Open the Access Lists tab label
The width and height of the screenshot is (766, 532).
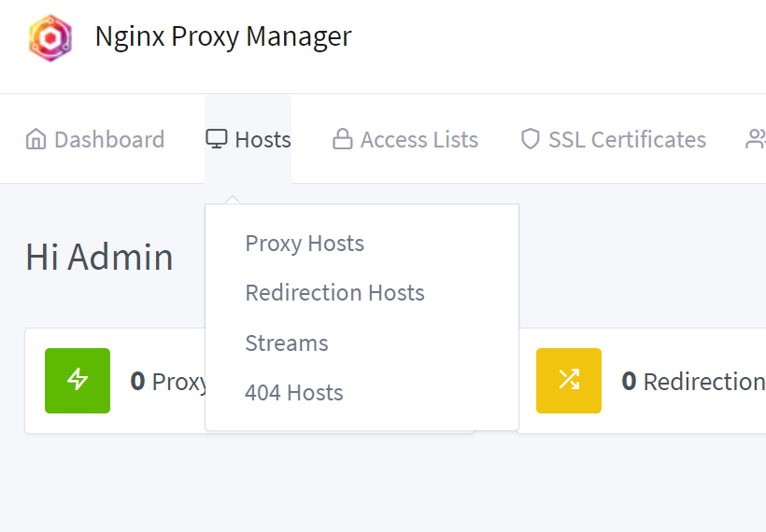[x=418, y=140]
